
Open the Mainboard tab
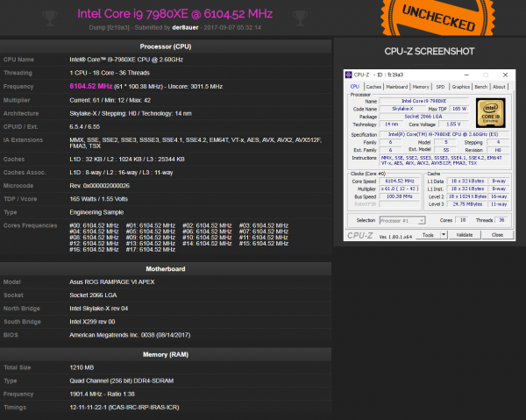[x=397, y=87]
